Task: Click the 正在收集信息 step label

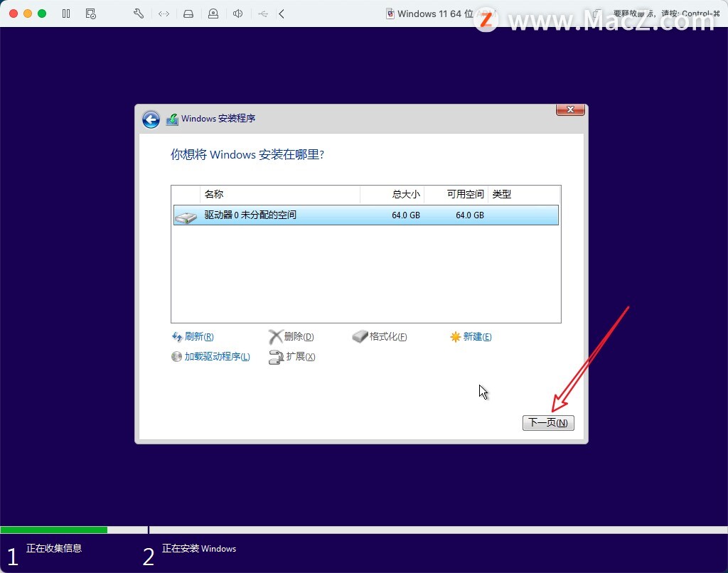Action: pyautogui.click(x=54, y=548)
